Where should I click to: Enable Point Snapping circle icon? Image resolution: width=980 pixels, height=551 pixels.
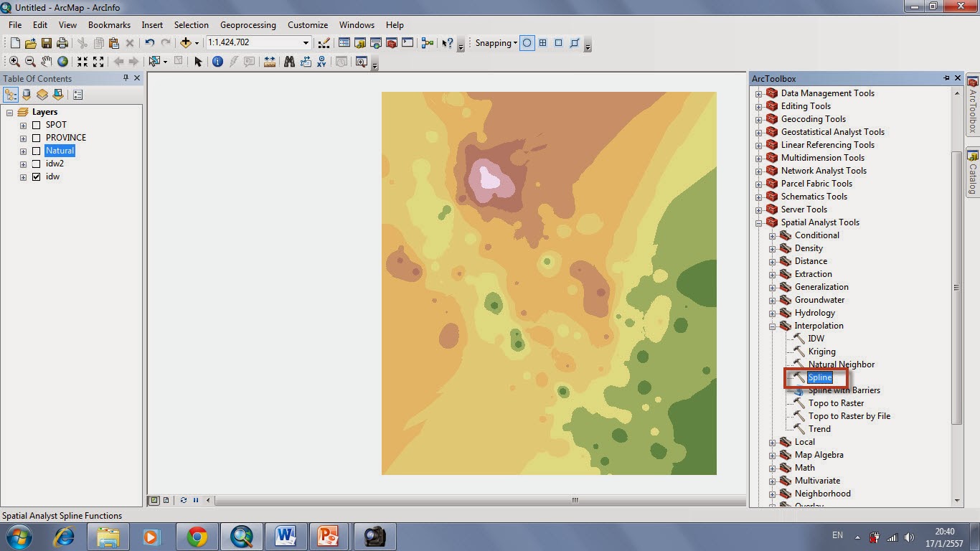pyautogui.click(x=527, y=43)
